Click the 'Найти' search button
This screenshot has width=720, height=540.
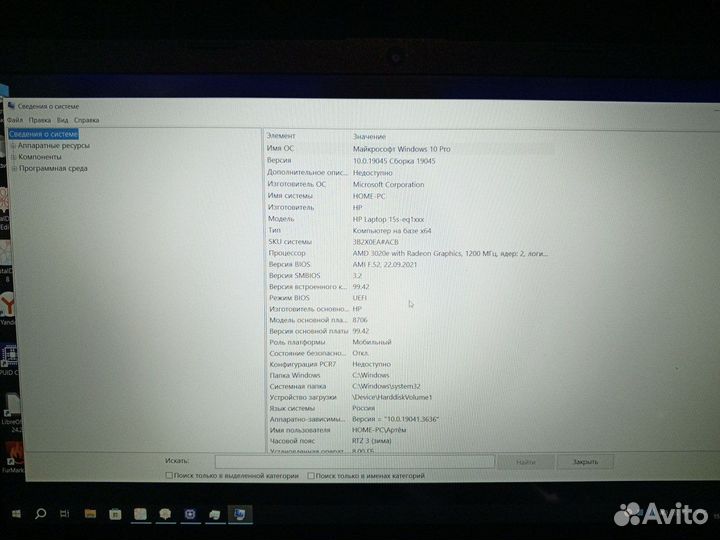tap(526, 462)
